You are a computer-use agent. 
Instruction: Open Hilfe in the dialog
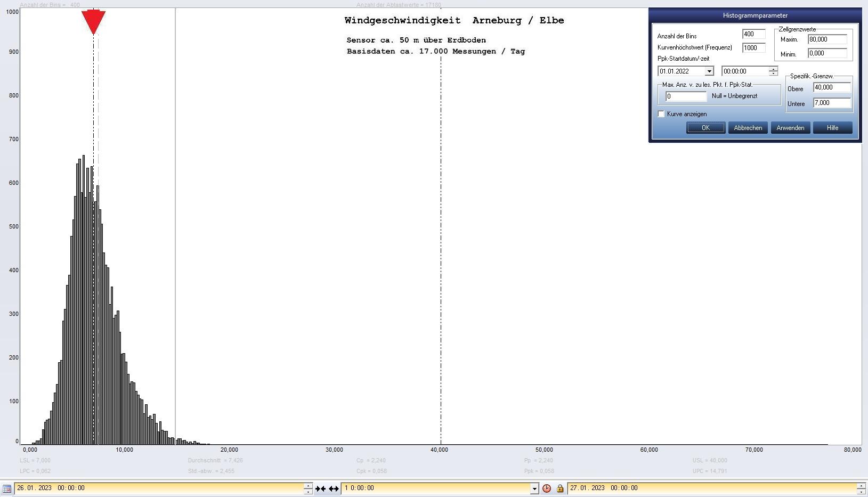pyautogui.click(x=832, y=128)
